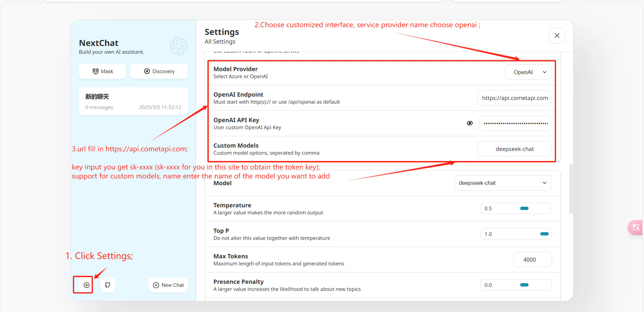Click the Temperature value 0.5
644x312 pixels.
coord(488,209)
